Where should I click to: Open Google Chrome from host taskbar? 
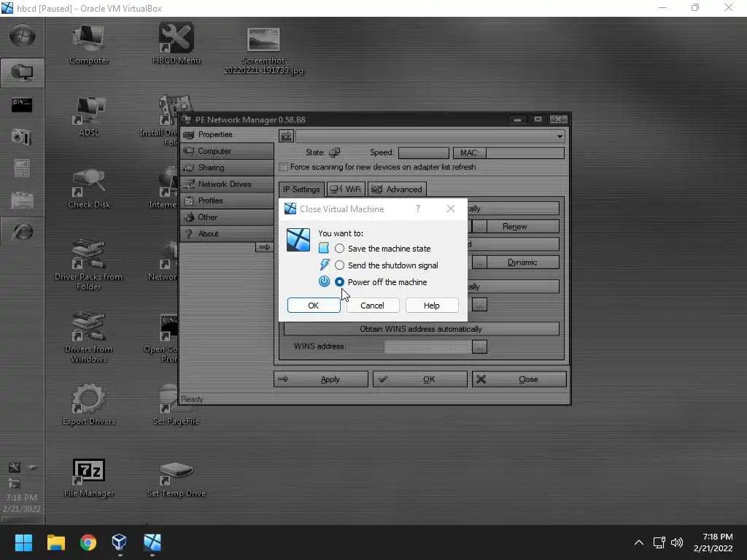(x=88, y=542)
